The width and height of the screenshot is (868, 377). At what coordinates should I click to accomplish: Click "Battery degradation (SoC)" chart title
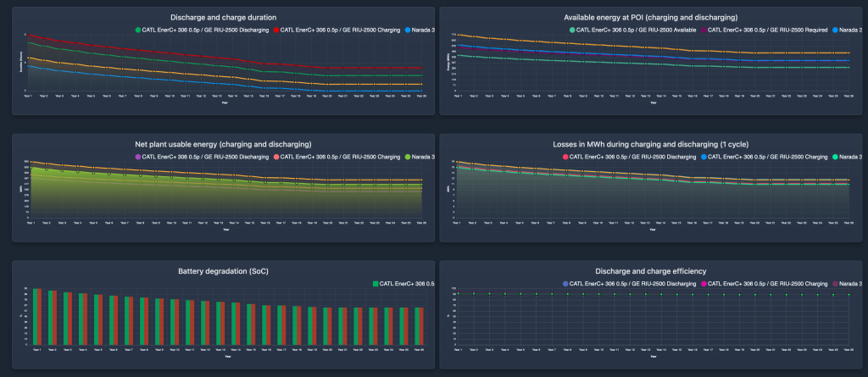click(x=224, y=271)
